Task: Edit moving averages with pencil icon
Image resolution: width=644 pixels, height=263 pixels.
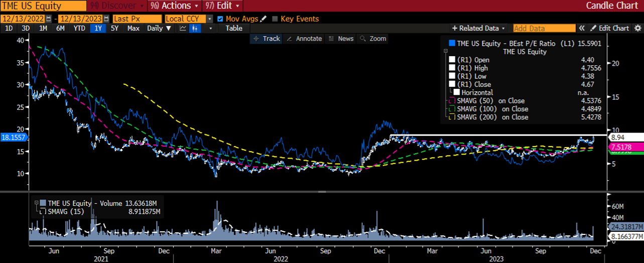Action: coord(264,19)
